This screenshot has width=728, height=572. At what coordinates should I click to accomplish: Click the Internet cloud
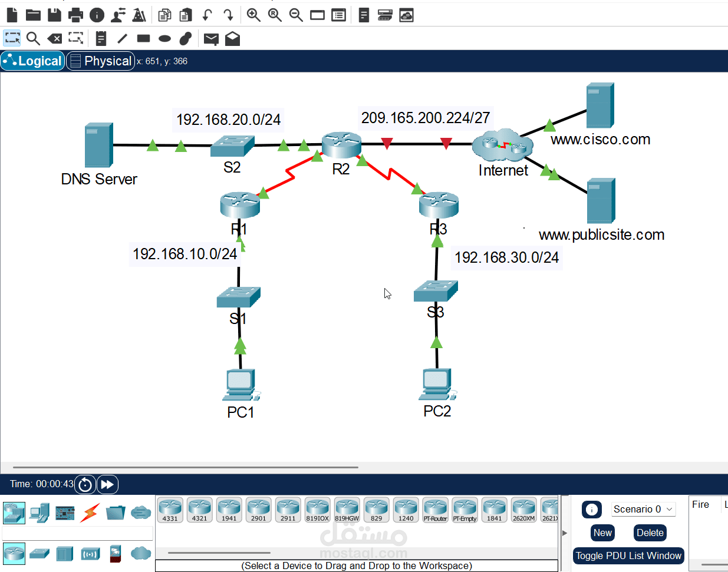(503, 145)
